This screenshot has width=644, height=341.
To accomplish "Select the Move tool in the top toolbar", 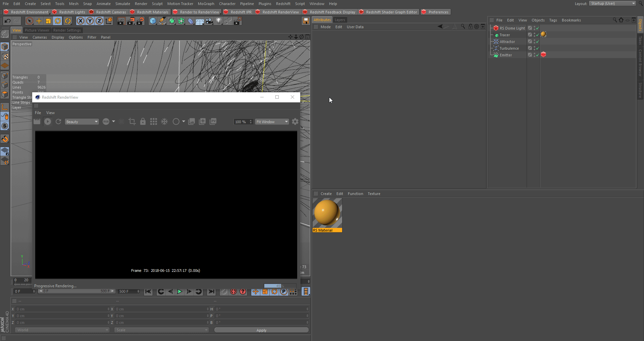I will [39, 21].
